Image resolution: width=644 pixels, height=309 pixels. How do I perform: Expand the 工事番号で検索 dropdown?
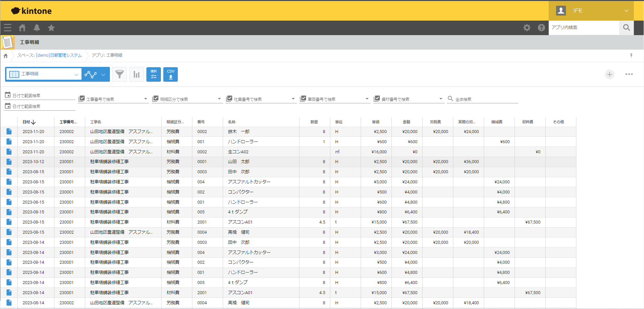tap(145, 99)
